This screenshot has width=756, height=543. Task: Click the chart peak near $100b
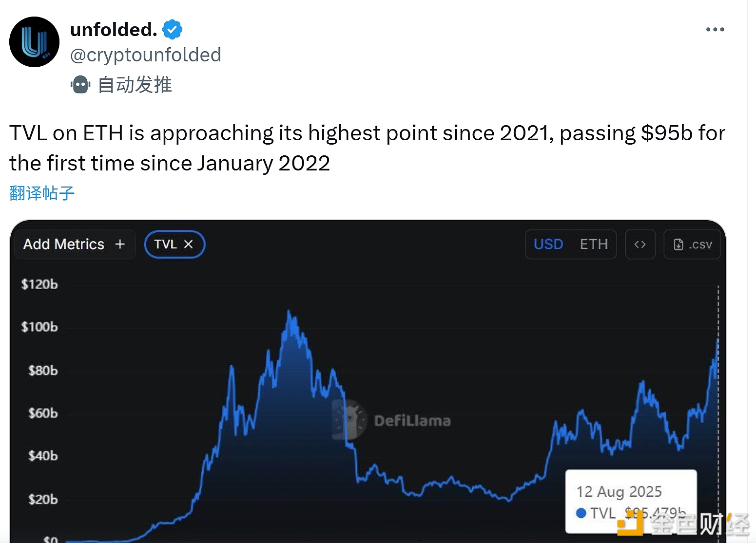289,312
